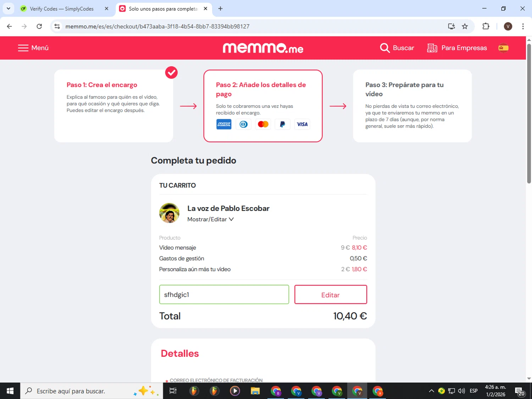Reload the page
The height and width of the screenshot is (399, 532).
[39, 26]
